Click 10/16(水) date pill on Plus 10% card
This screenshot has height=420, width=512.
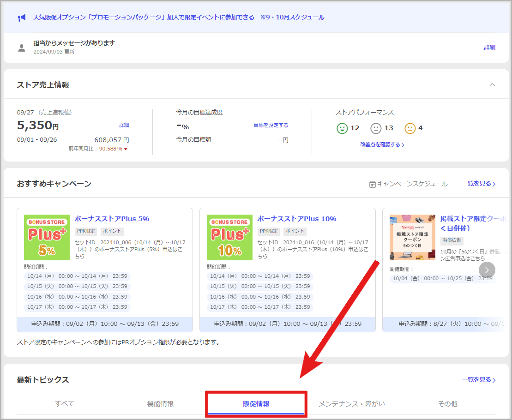[260, 297]
